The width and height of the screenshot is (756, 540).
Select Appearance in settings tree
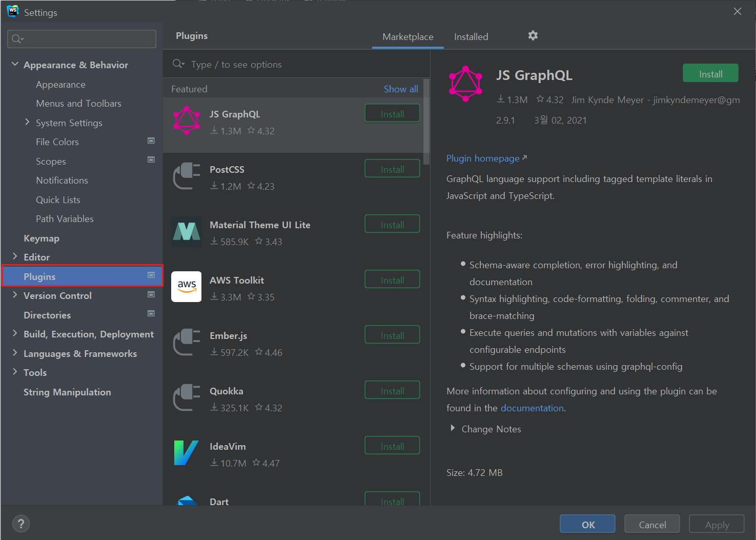pos(60,85)
